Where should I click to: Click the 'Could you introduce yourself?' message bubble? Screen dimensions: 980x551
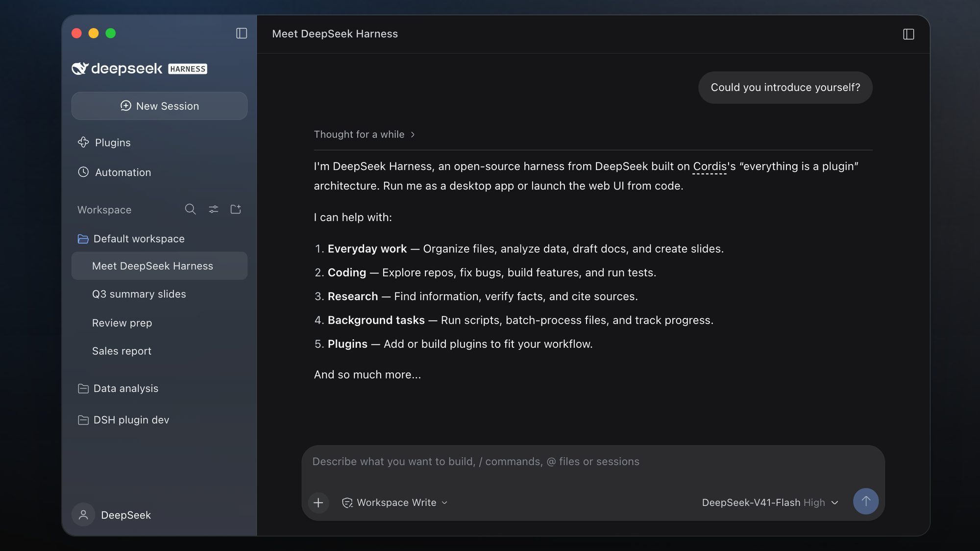[785, 88]
